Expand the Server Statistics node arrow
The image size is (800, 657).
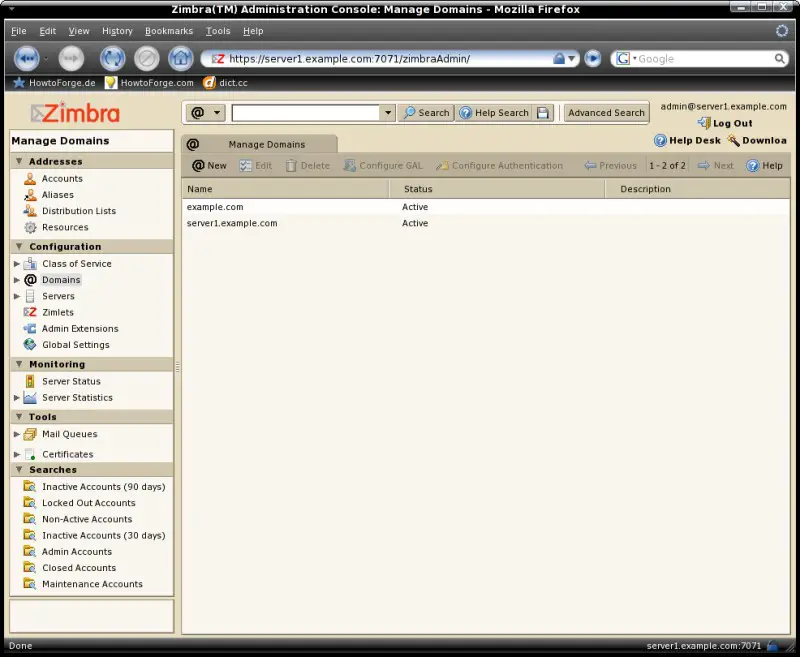[17, 398]
